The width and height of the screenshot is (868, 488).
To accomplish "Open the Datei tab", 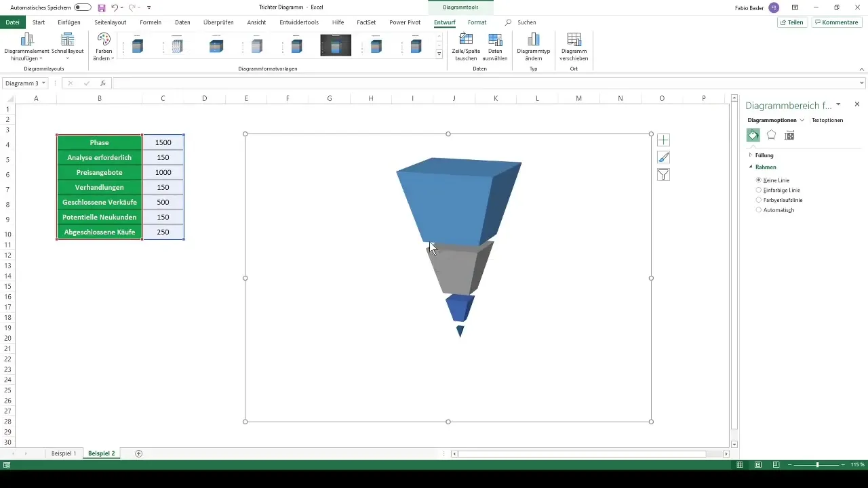I will pyautogui.click(x=12, y=22).
